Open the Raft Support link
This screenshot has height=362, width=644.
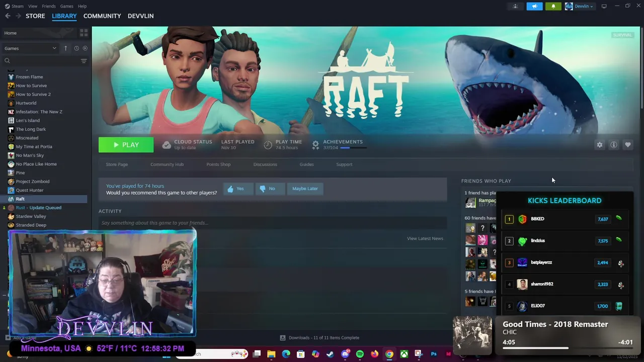point(344,164)
